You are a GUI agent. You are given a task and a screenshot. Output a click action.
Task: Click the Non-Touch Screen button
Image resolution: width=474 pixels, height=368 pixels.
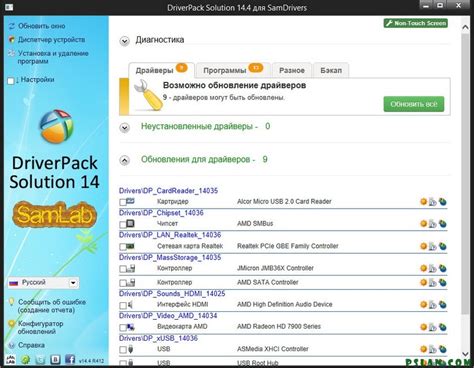coord(416,23)
